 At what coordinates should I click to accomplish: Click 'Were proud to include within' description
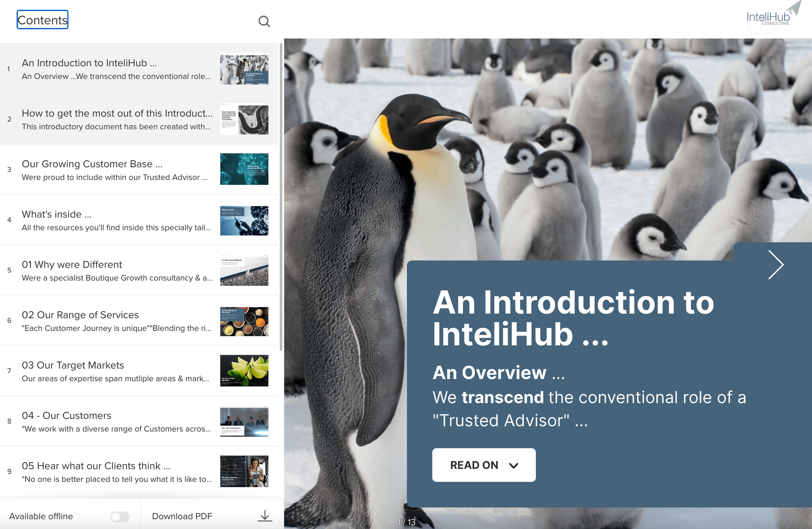(115, 177)
